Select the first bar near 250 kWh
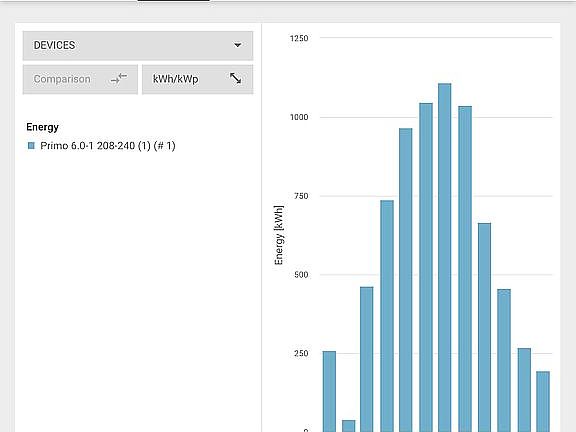This screenshot has width=576, height=432. click(329, 392)
